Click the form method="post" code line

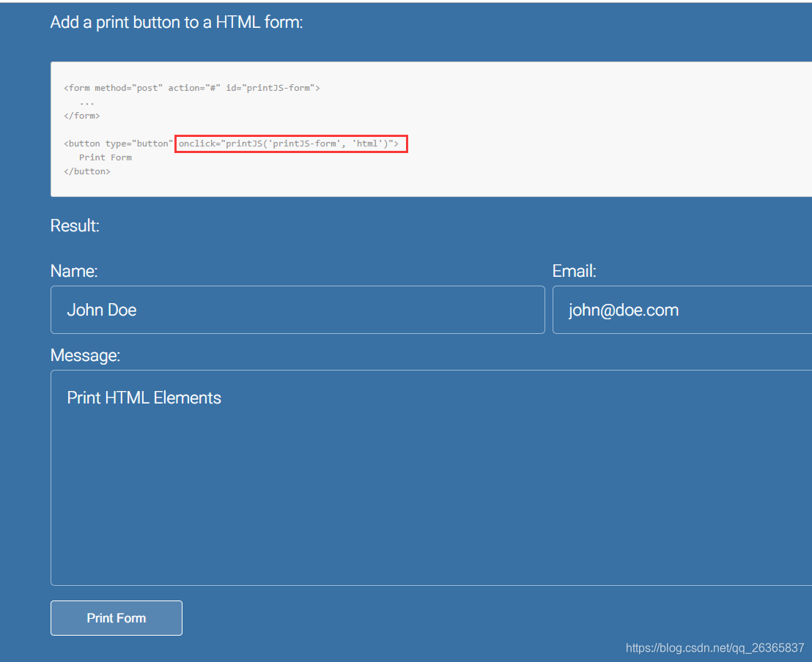192,88
